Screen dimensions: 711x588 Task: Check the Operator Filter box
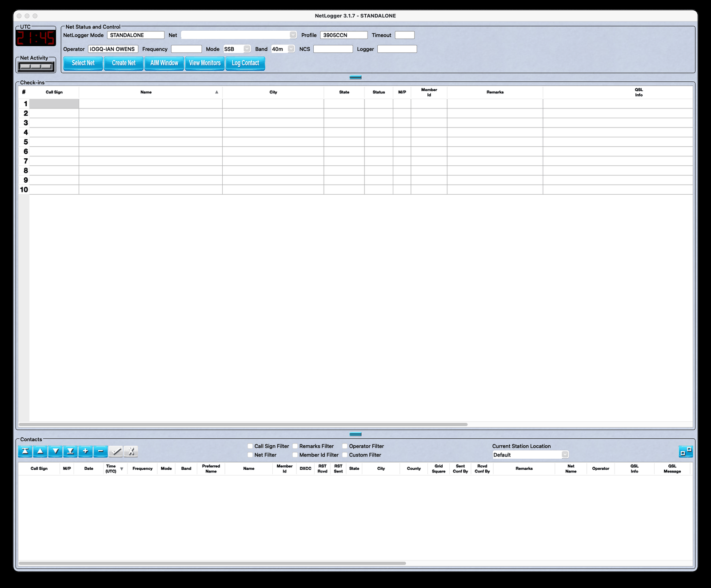tap(345, 446)
